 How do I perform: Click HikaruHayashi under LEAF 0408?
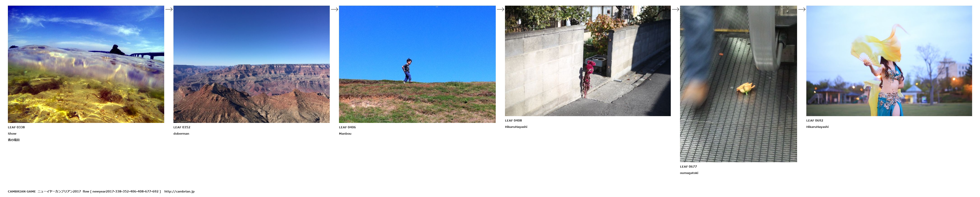tap(516, 127)
